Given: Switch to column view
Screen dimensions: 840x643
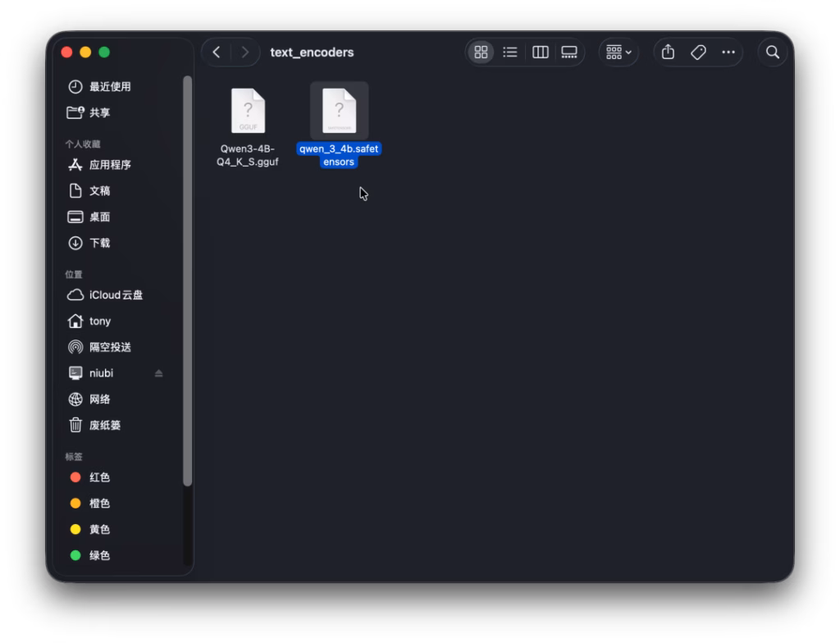Looking at the screenshot, I should click(x=540, y=52).
